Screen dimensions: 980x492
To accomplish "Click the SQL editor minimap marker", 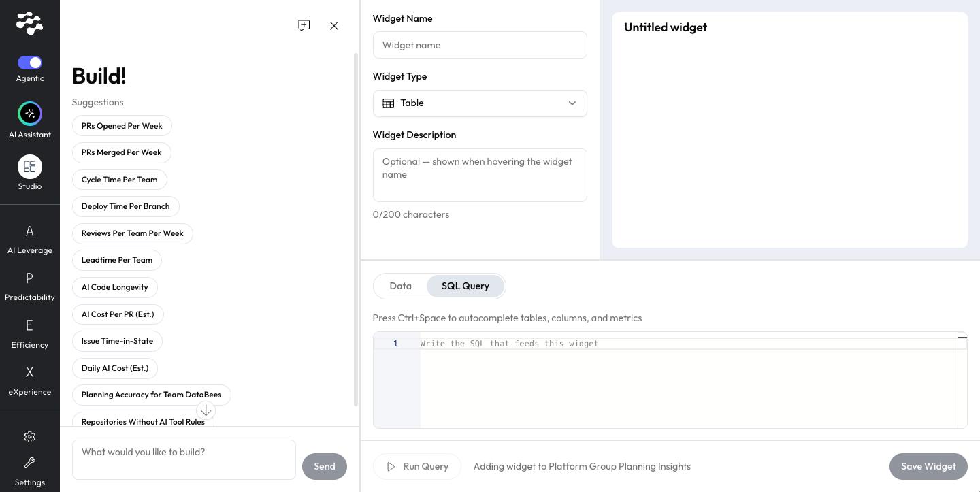I will (962, 338).
